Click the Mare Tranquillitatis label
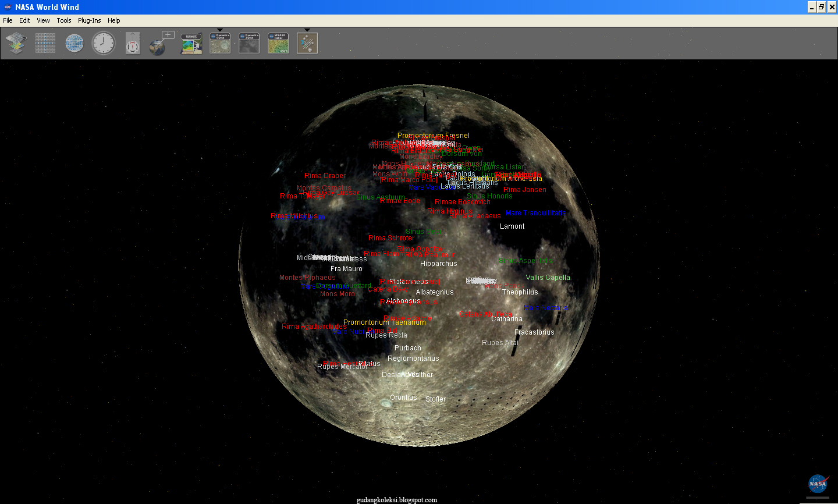Screen dimensions: 838x504 (x=535, y=213)
